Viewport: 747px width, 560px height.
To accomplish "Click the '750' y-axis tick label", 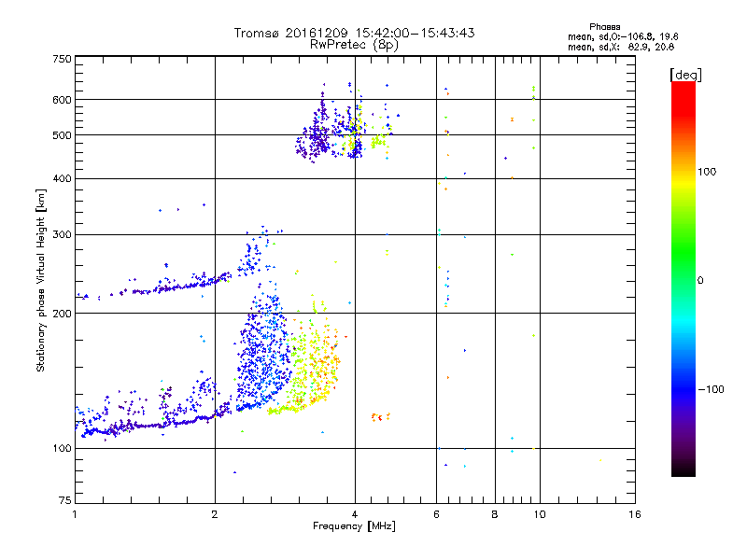I will [x=62, y=59].
